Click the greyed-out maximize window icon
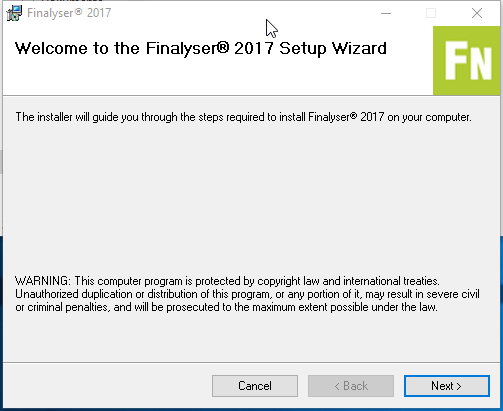 click(x=431, y=13)
